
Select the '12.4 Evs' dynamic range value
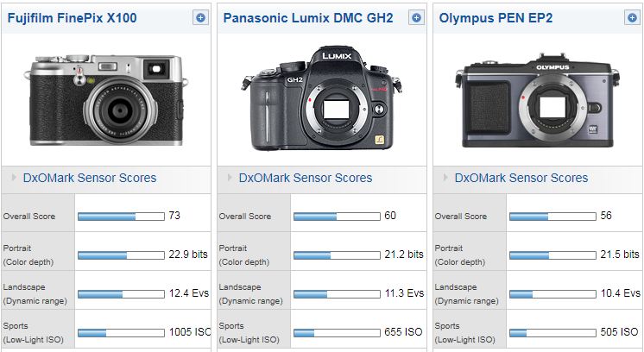[x=189, y=293]
